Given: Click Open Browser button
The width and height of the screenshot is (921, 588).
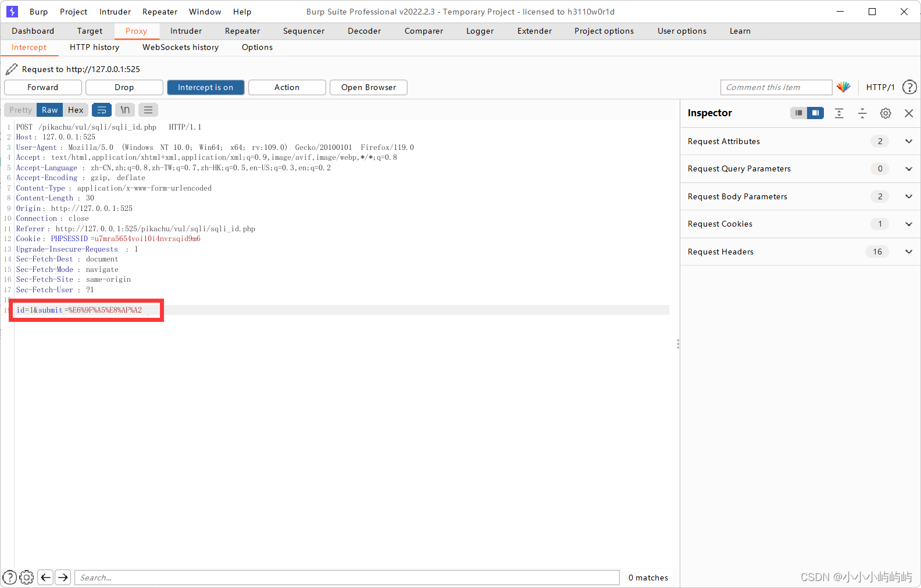Looking at the screenshot, I should (369, 87).
